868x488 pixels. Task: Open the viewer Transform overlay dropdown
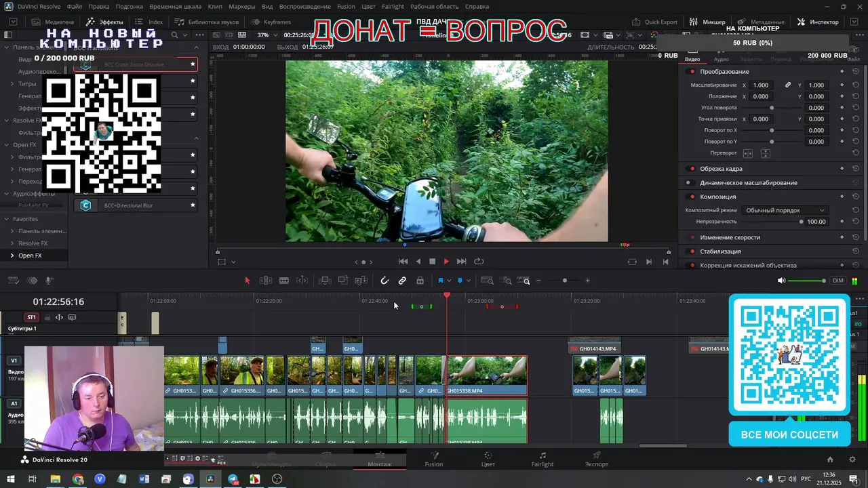coord(233,262)
